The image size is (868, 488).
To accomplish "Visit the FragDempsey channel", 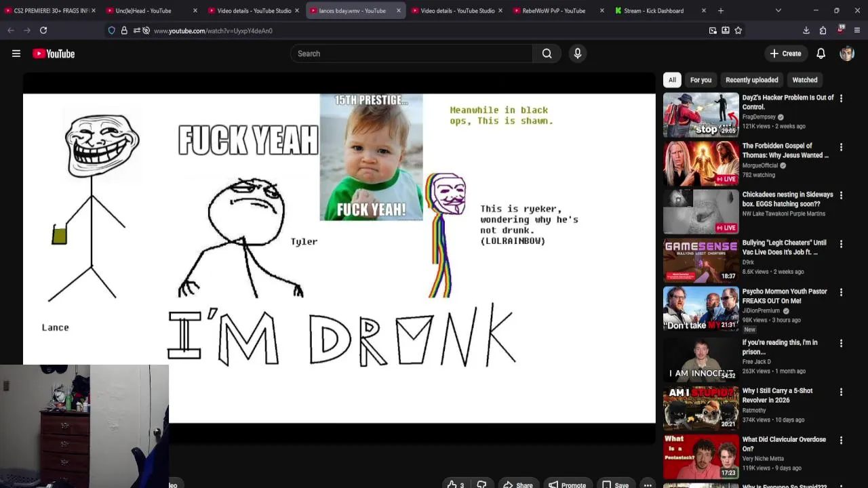I will pos(759,117).
